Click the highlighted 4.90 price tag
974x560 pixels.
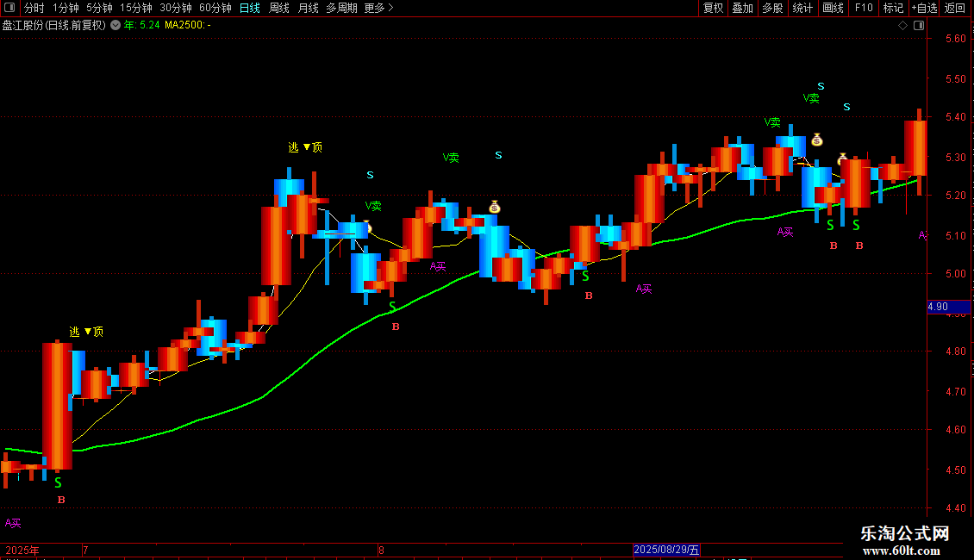pyautogui.click(x=948, y=307)
